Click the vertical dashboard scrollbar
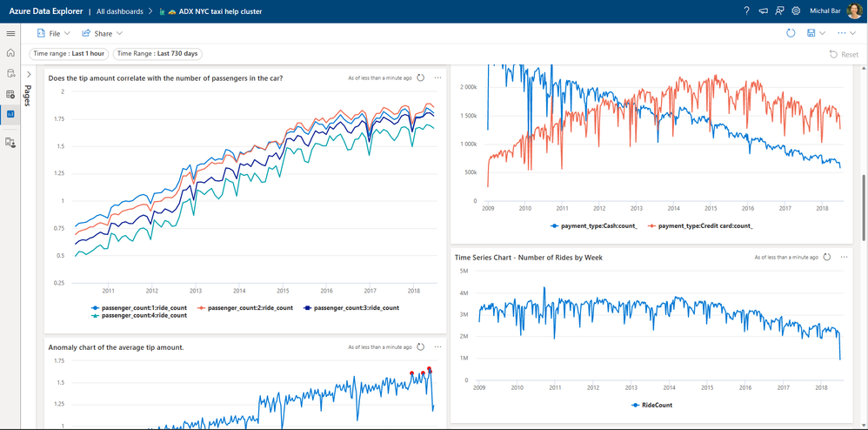The image size is (868, 430). point(864,208)
